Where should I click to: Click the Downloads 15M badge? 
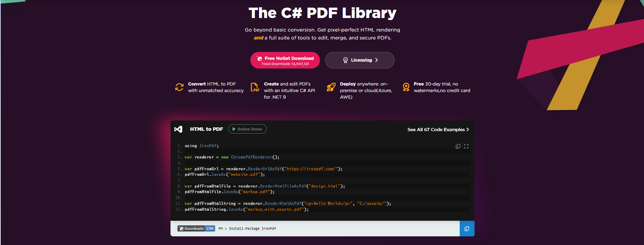pos(196,229)
